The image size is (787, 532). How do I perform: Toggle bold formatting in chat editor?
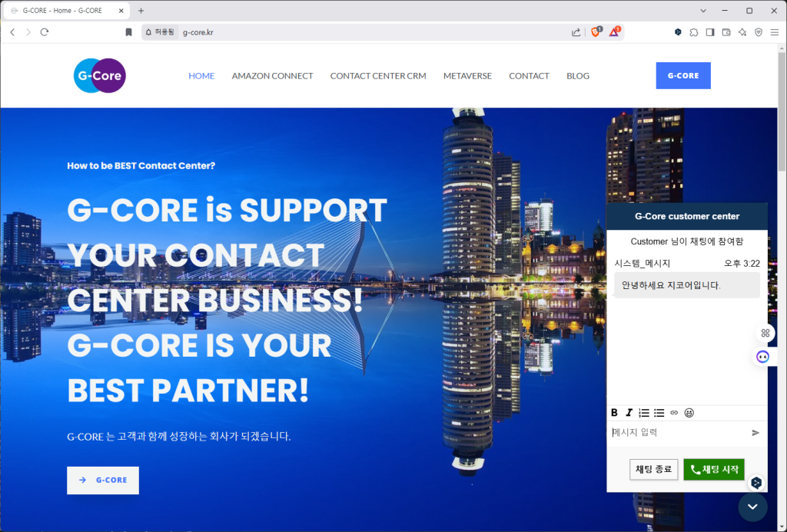[x=614, y=413]
